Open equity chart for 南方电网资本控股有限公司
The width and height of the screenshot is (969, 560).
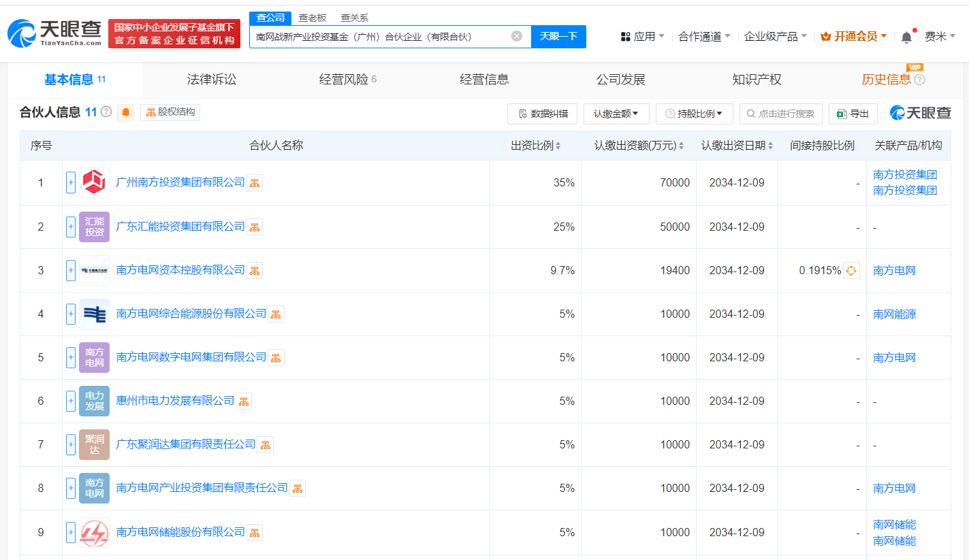255,270
